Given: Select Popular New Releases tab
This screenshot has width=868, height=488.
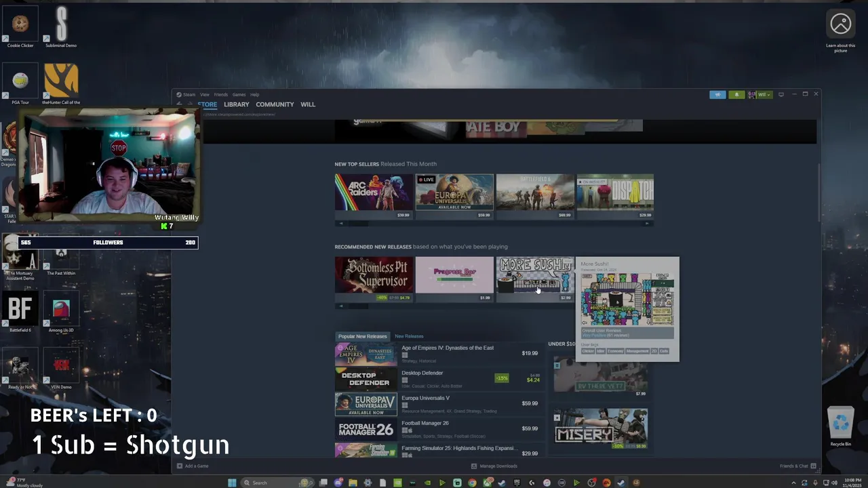Looking at the screenshot, I should click(362, 336).
